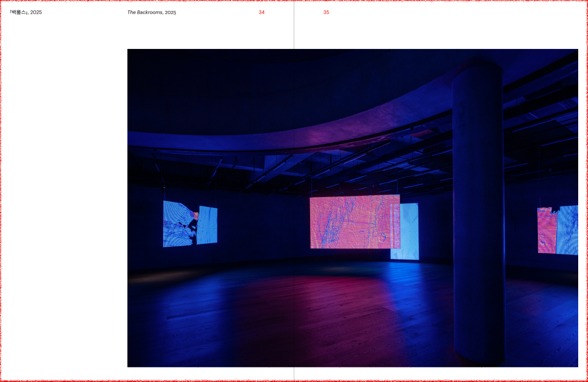
Task: Click the light-blue right half of left screen
Action: click(208, 225)
